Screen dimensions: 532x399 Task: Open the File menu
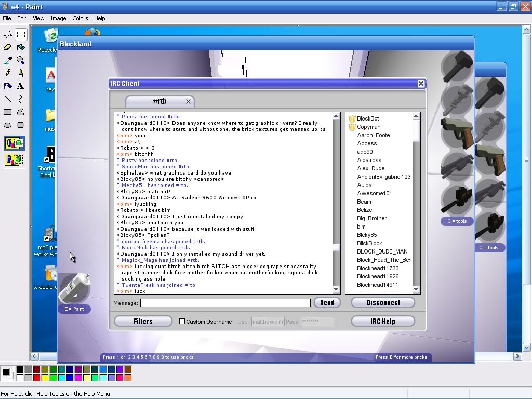(x=7, y=18)
